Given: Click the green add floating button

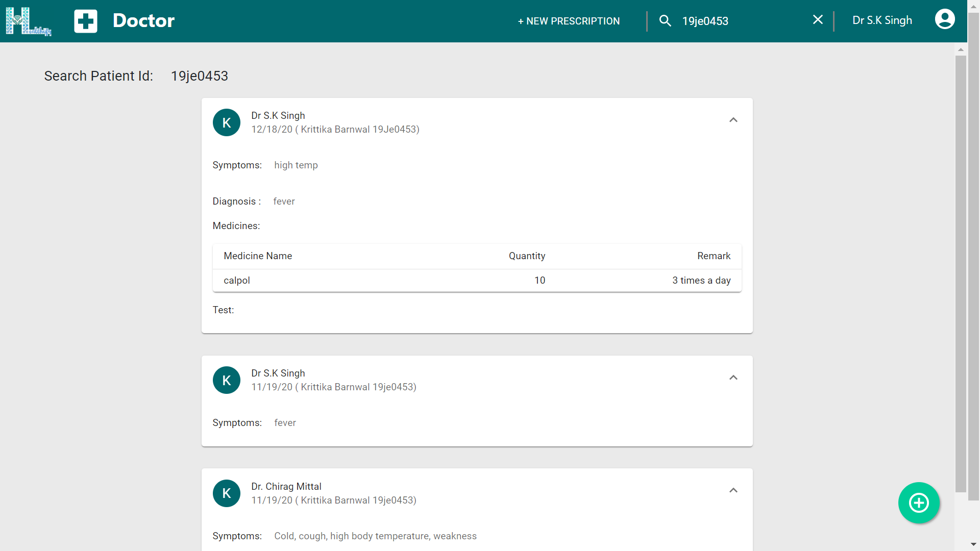Looking at the screenshot, I should (919, 503).
